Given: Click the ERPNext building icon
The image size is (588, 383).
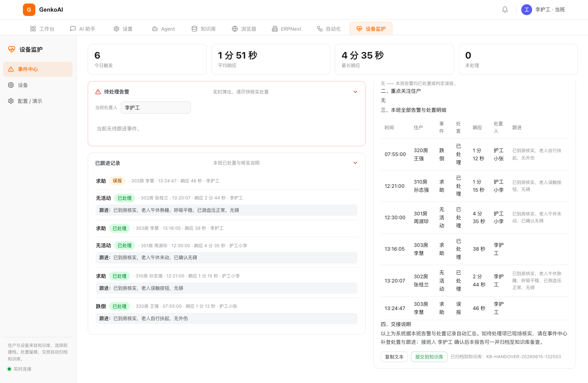Looking at the screenshot, I should pyautogui.click(x=275, y=29).
